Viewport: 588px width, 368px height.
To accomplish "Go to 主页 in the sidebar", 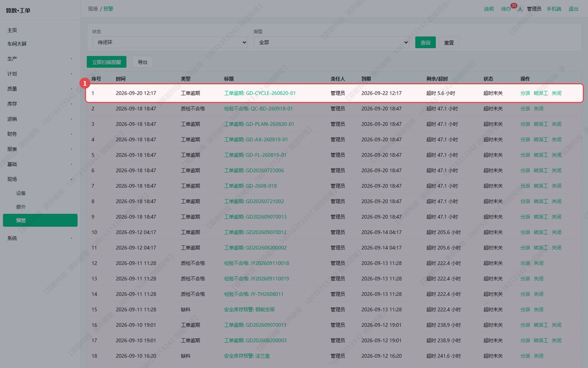I will 40,30.
